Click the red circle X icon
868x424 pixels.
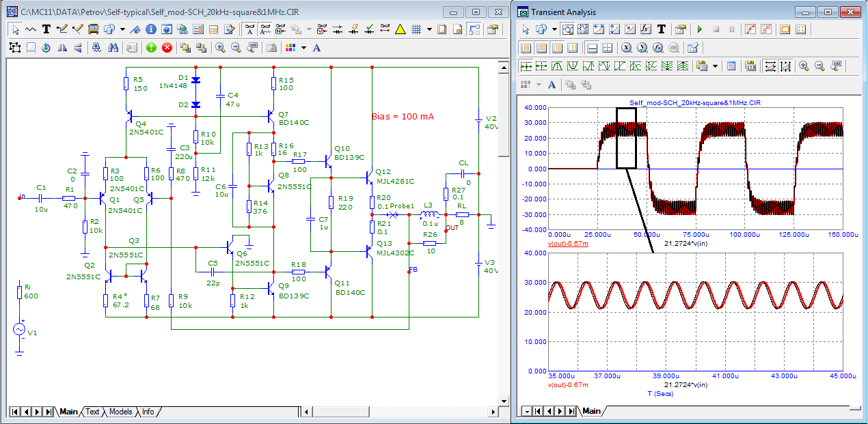(166, 48)
